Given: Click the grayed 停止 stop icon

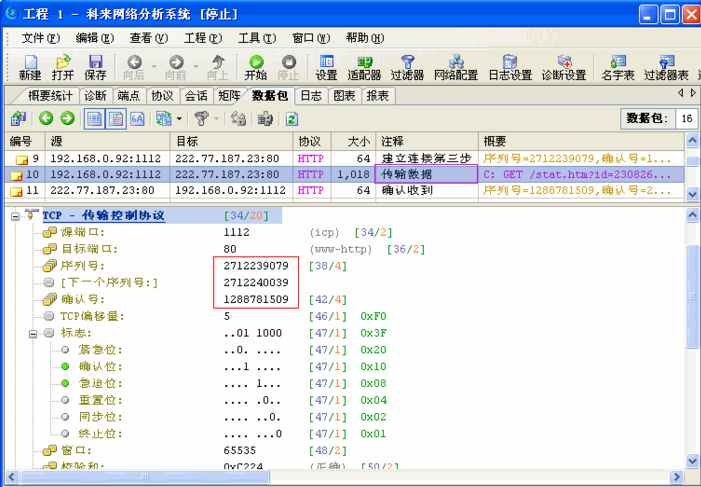Looking at the screenshot, I should (288, 68).
